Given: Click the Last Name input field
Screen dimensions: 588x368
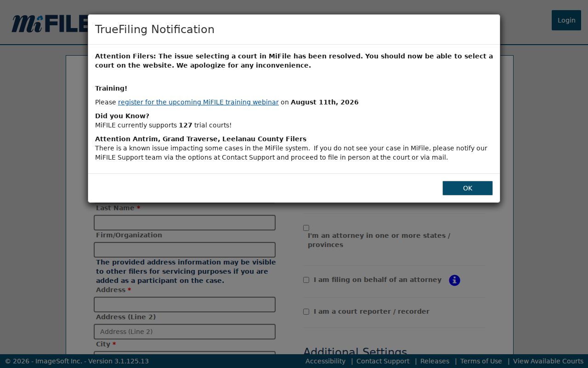Looking at the screenshot, I should coord(185,223).
